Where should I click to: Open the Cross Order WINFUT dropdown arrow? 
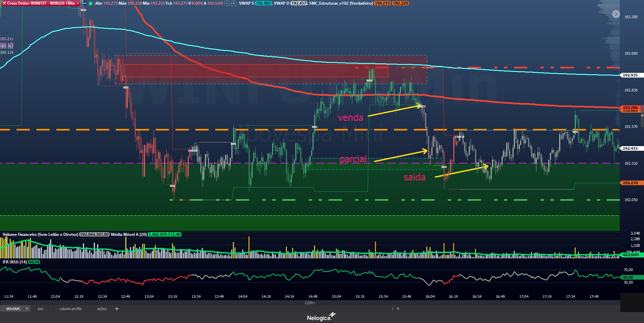coord(78,3)
